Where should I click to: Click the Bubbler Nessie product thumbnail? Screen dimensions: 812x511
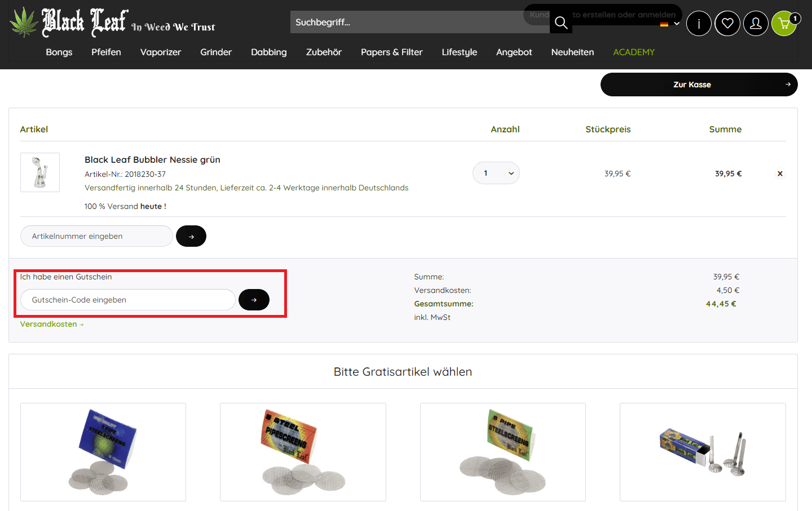(40, 172)
